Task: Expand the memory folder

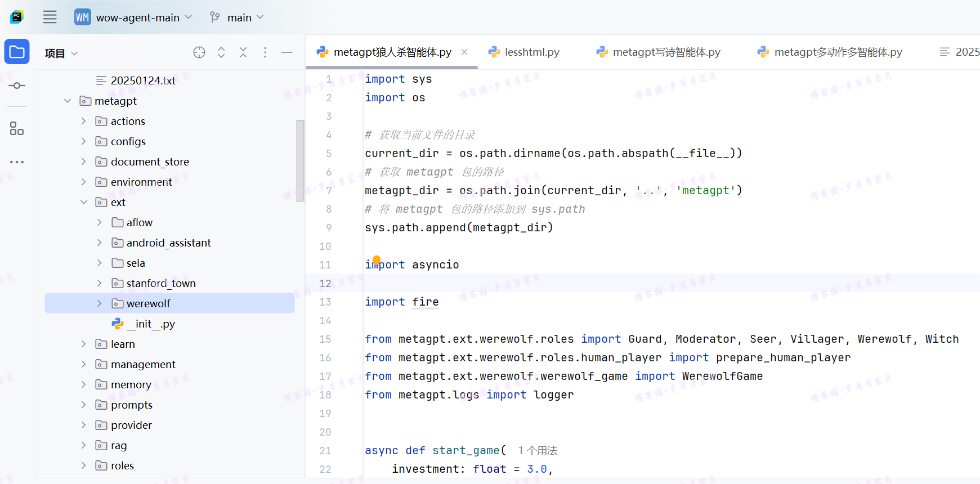Action: point(83,384)
